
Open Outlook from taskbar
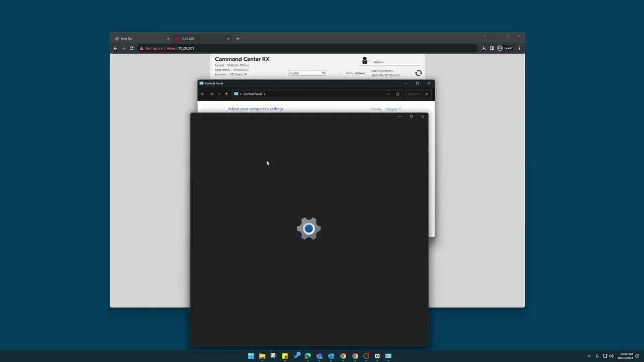(331, 356)
